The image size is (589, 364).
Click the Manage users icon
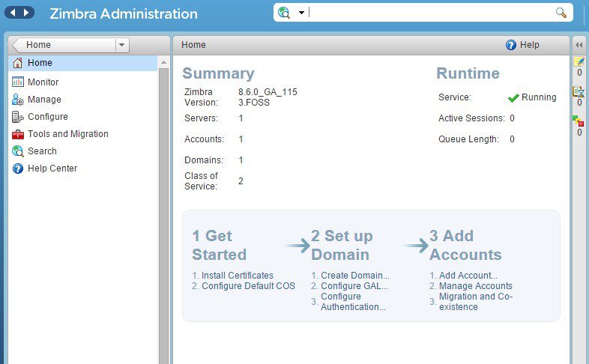click(18, 100)
